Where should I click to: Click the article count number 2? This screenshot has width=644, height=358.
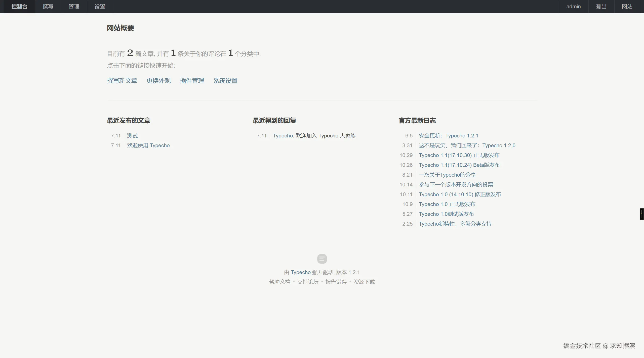[130, 53]
